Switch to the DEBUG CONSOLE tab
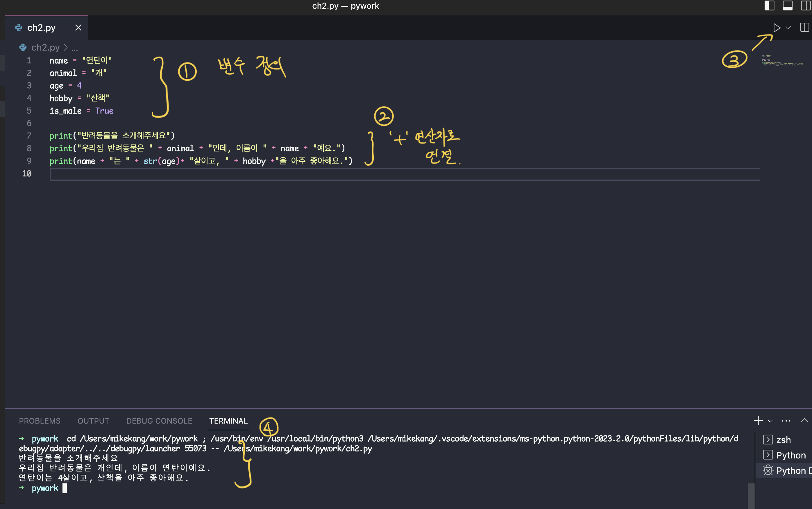This screenshot has width=812, height=509. coord(159,421)
